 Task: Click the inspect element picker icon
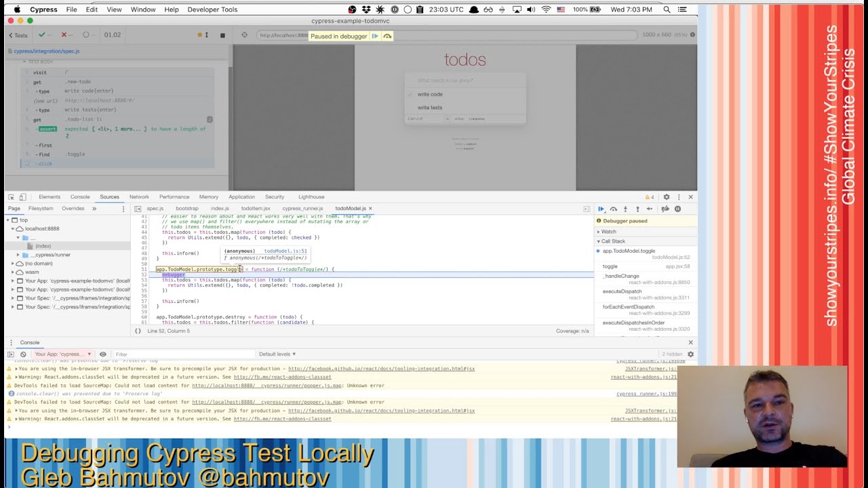pos(11,197)
